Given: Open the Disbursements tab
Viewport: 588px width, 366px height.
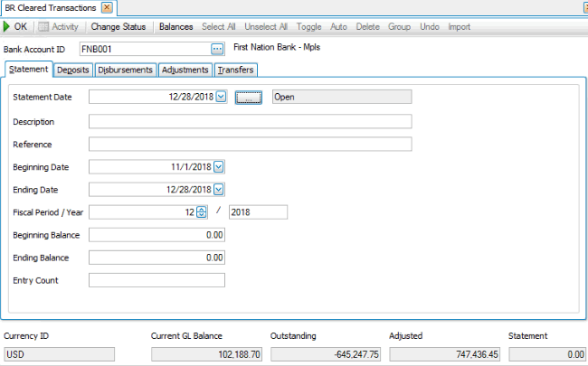Looking at the screenshot, I should pyautogui.click(x=125, y=70).
